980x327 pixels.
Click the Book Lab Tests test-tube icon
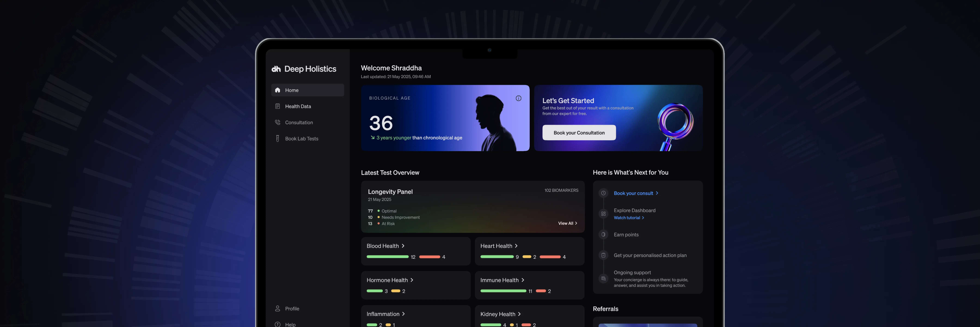point(277,139)
